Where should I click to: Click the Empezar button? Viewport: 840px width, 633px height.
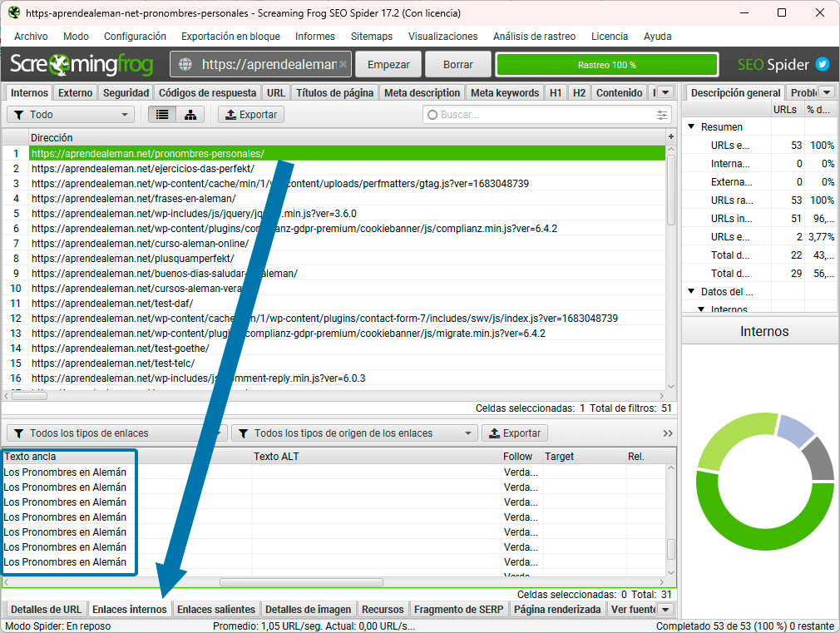388,65
